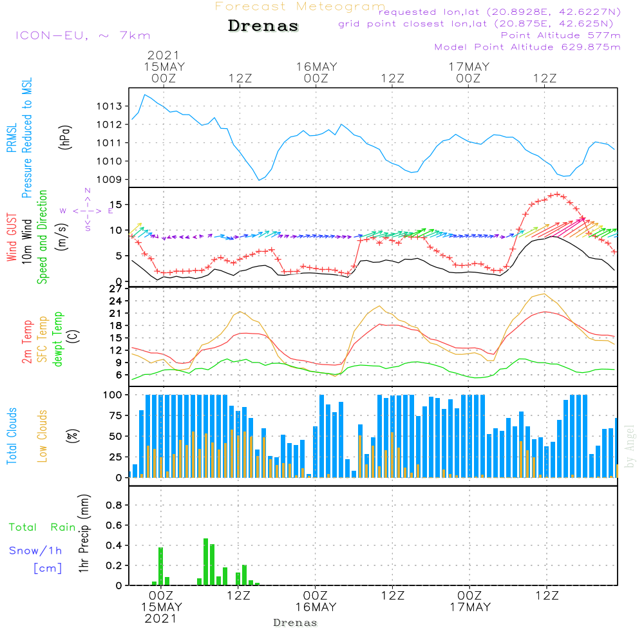644x644 pixels.
Task: Click 'SFC Temp' legend label
Action: pos(43,339)
